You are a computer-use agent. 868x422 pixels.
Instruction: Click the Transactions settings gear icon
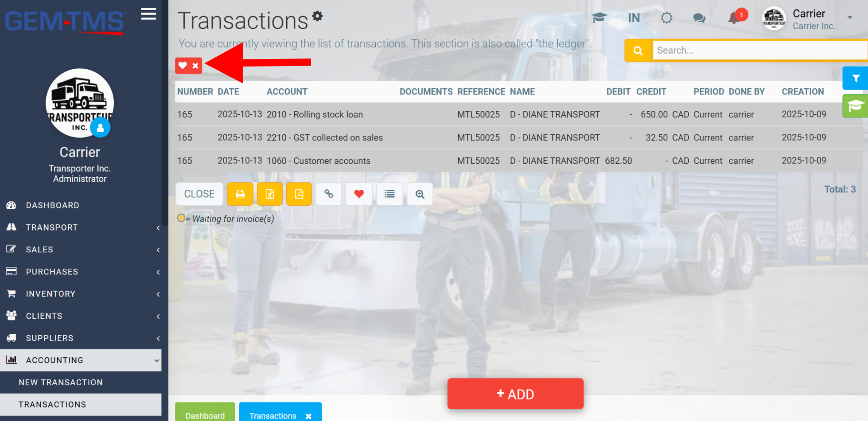317,16
